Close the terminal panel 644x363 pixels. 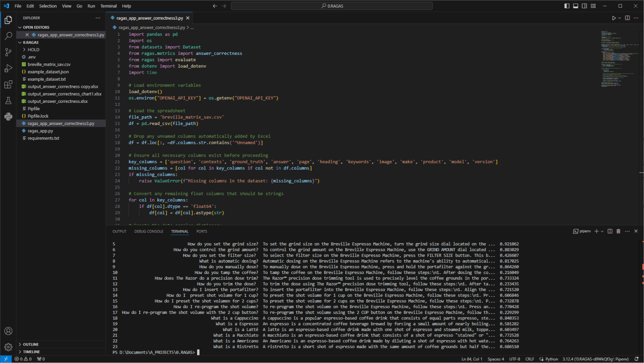pyautogui.click(x=636, y=231)
